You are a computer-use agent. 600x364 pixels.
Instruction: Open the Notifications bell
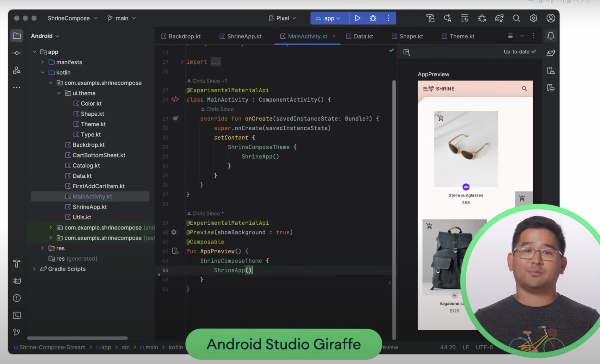point(551,36)
